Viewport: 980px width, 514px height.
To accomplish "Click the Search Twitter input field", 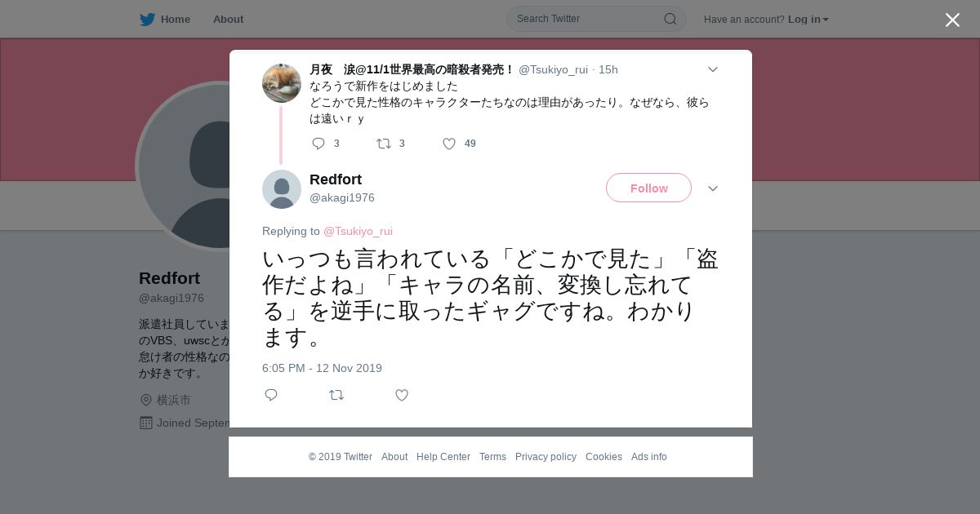I will point(588,19).
